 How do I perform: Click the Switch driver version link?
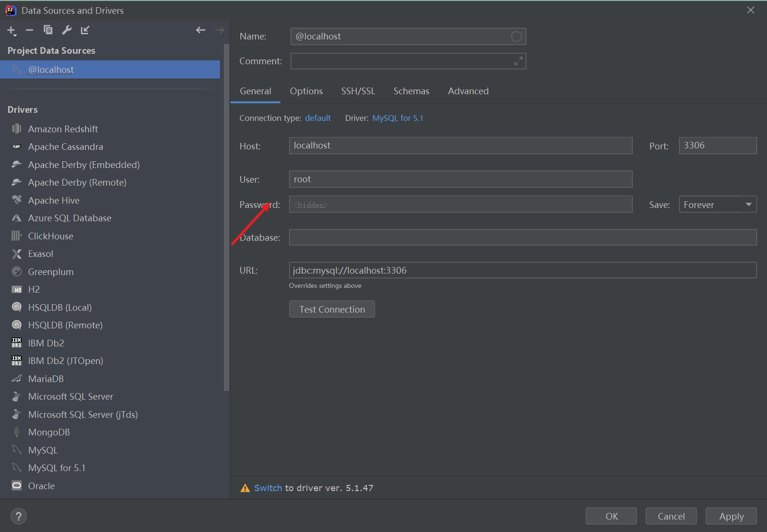tap(268, 488)
